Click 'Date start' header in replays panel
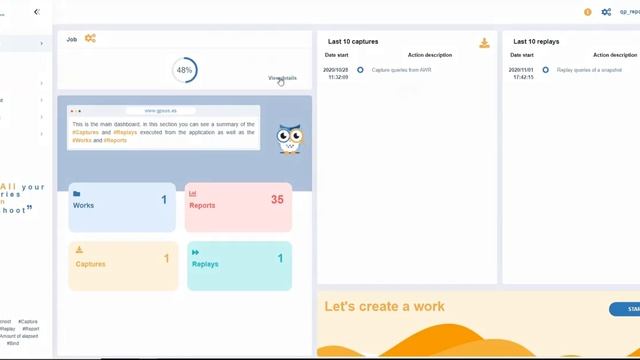 click(522, 55)
